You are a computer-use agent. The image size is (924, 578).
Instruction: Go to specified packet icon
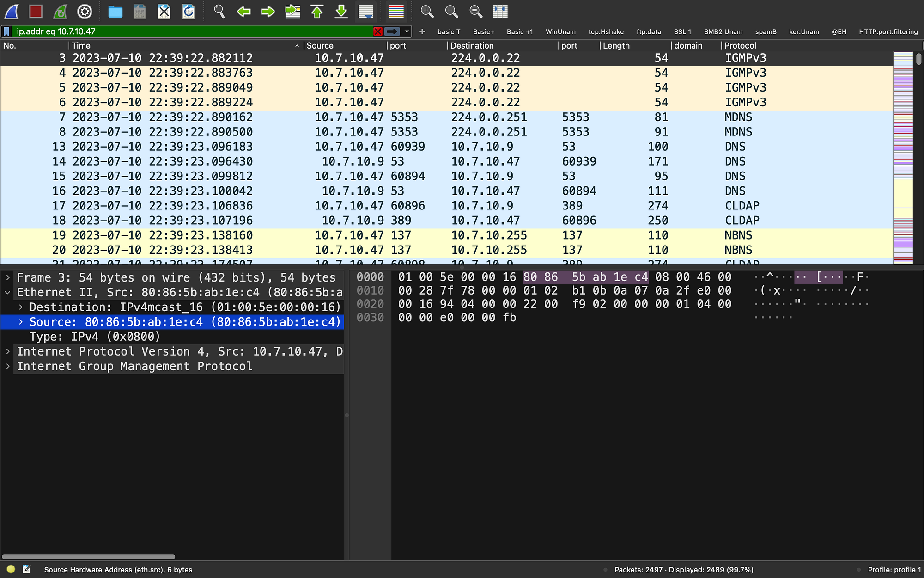pos(292,12)
